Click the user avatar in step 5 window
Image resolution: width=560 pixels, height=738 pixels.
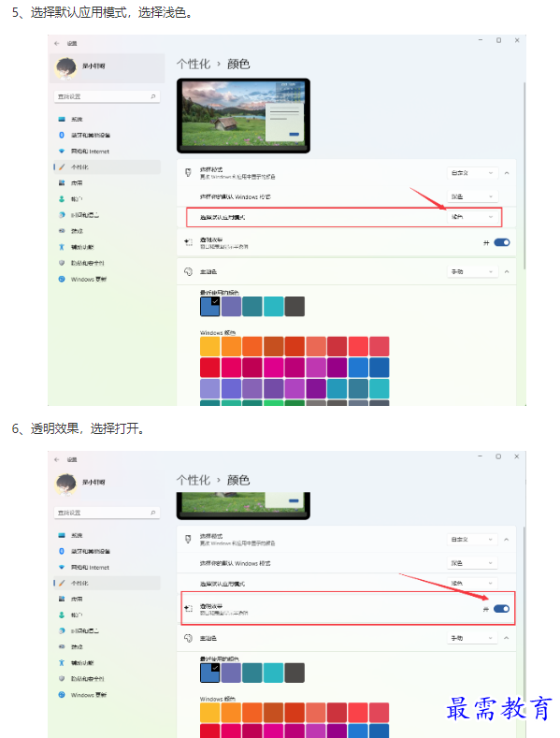click(65, 67)
